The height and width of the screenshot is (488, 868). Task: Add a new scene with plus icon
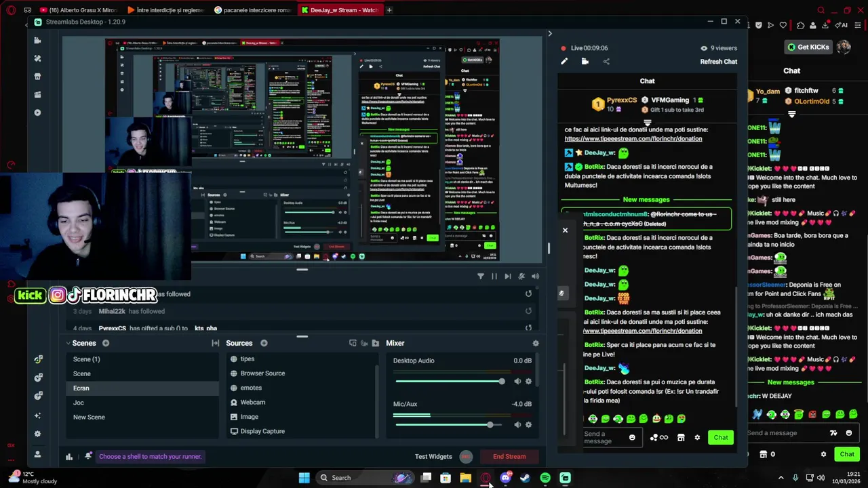[106, 344]
